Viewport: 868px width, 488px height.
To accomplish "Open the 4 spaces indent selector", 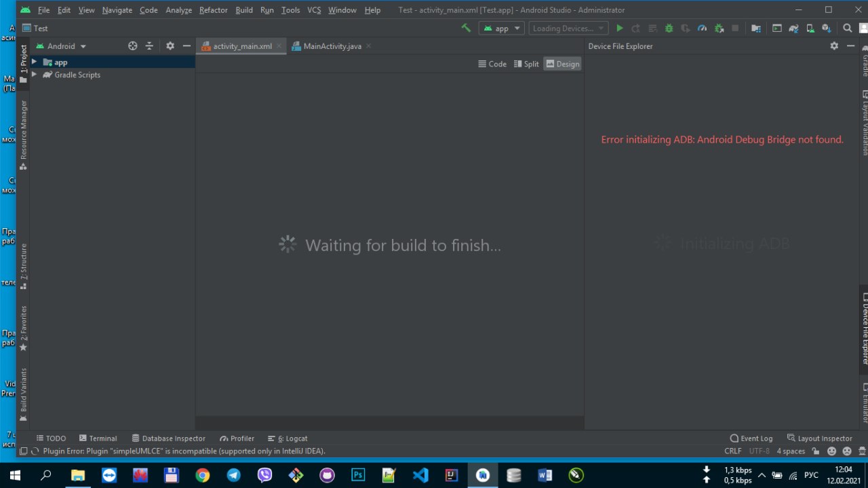I will click(791, 451).
